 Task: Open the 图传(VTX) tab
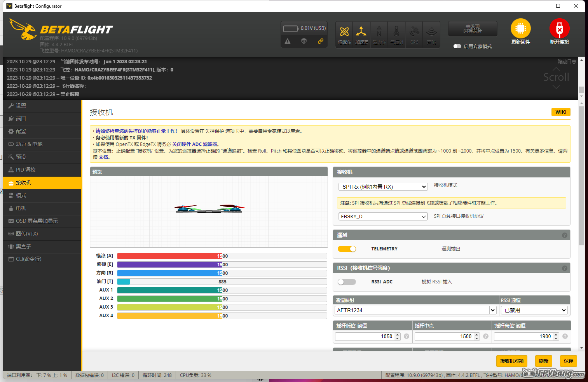[42, 234]
